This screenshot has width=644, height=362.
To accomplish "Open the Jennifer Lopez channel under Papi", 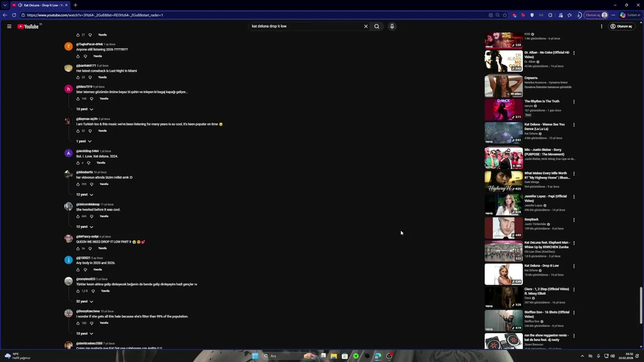I will [533, 205].
